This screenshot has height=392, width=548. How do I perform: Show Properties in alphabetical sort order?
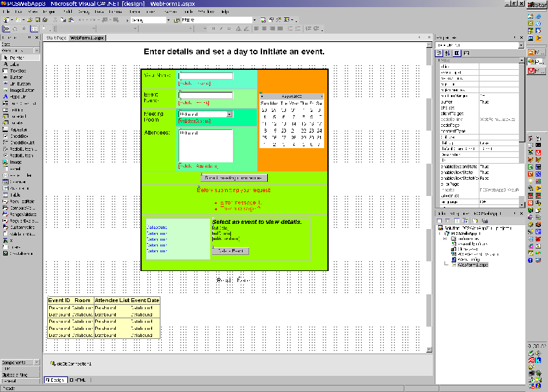click(447, 53)
